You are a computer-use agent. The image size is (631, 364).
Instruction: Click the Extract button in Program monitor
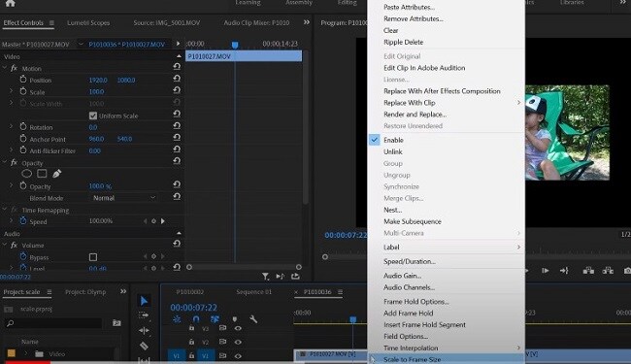click(x=608, y=271)
